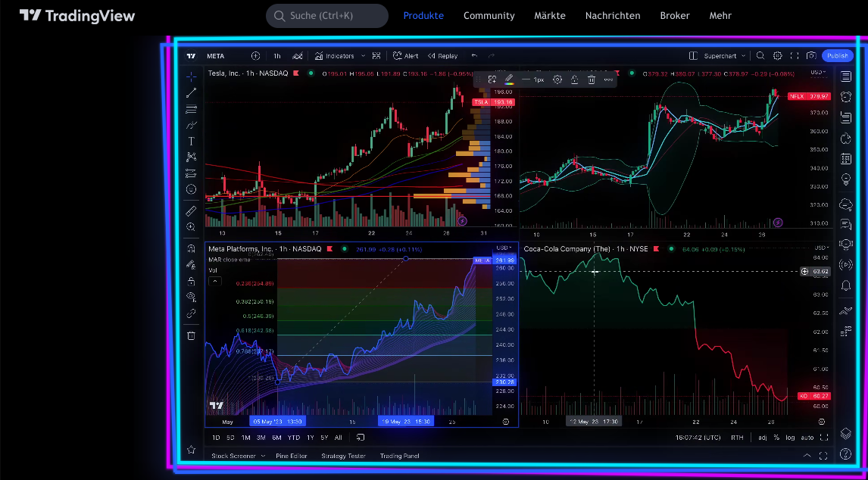Open notifications bell in right sidebar
Screen dimensions: 868x480
(845, 285)
